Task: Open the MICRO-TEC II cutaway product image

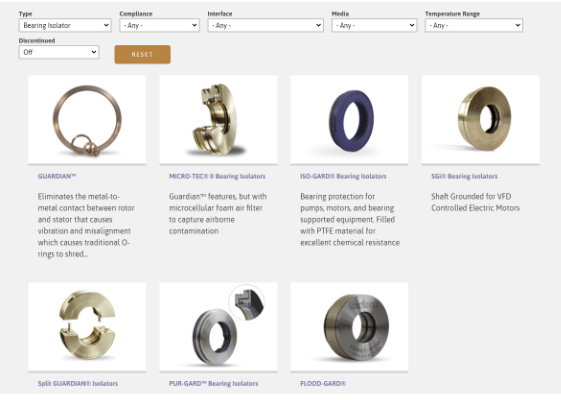Action: pos(218,119)
